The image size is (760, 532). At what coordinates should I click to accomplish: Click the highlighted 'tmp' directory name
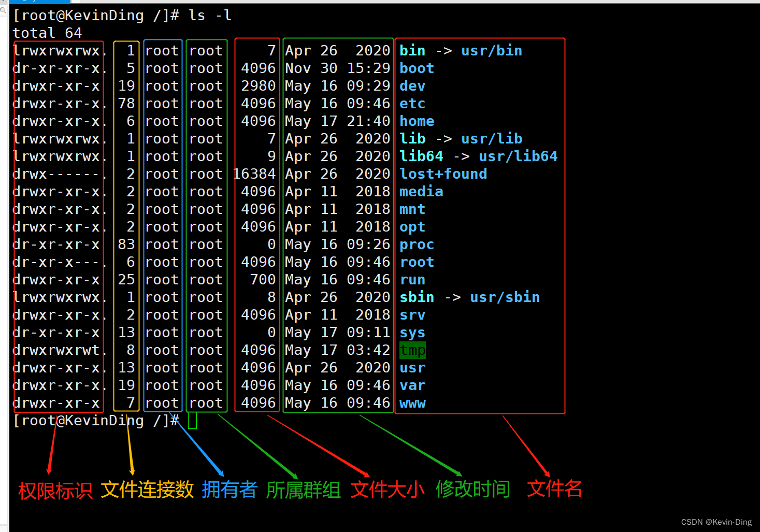[412, 350]
